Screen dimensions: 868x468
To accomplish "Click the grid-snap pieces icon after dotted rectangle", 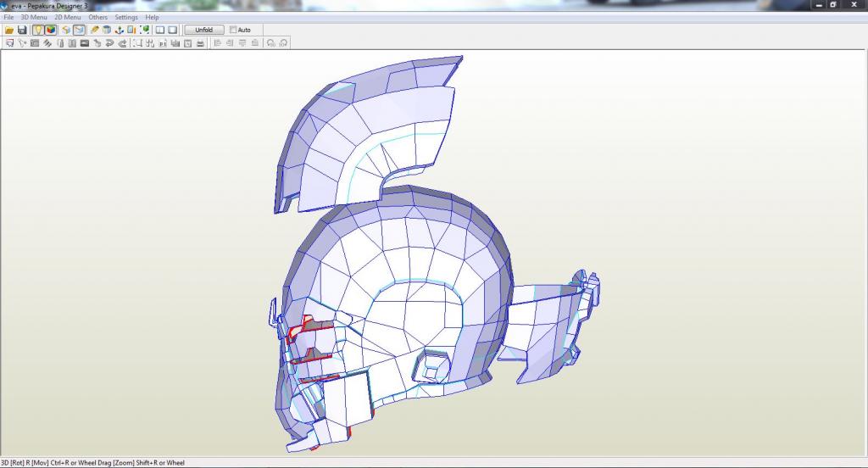I will click(x=150, y=42).
